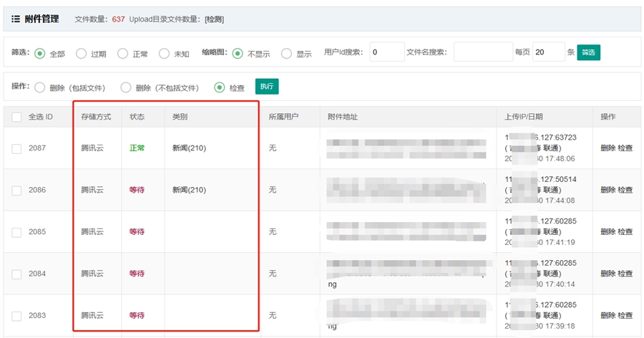Click the list icon beside 附件管理
Image resolution: width=644 pixels, height=338 pixels.
click(16, 19)
